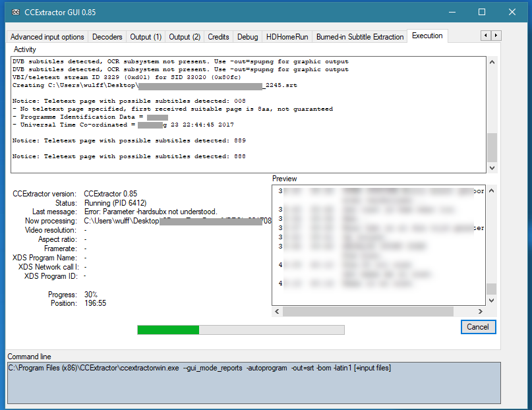Open the Debug tab
The image size is (532, 410).
pyautogui.click(x=248, y=37)
